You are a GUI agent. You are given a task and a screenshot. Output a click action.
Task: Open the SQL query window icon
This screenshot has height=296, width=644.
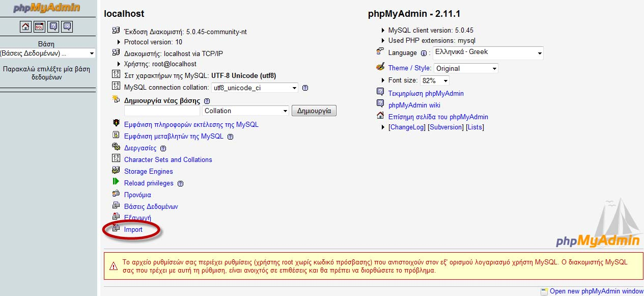[x=39, y=26]
